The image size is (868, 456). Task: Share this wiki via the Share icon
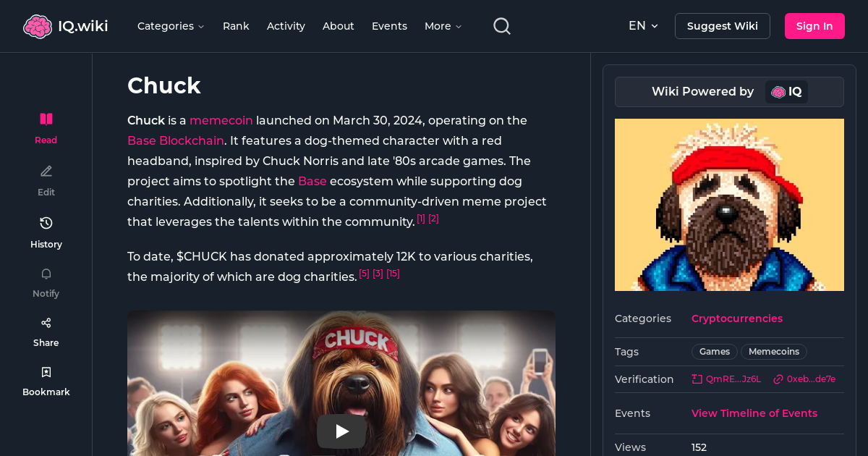click(x=46, y=322)
